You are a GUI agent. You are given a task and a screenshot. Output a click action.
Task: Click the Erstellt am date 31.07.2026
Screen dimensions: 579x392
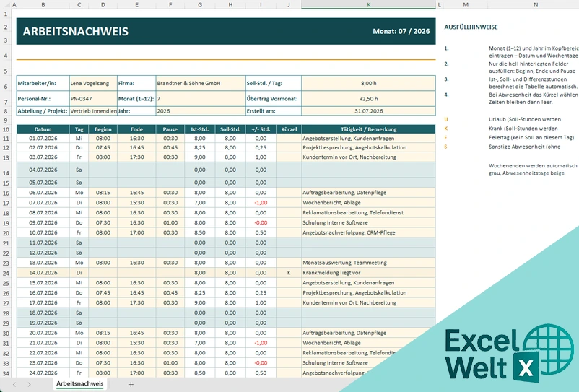tap(368, 111)
